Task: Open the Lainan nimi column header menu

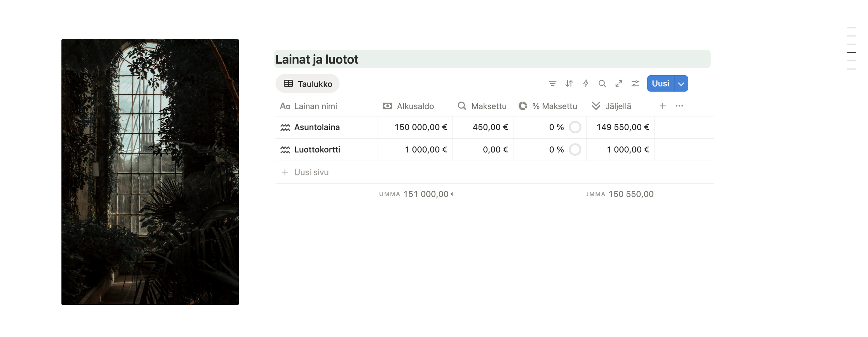Action: pos(315,106)
